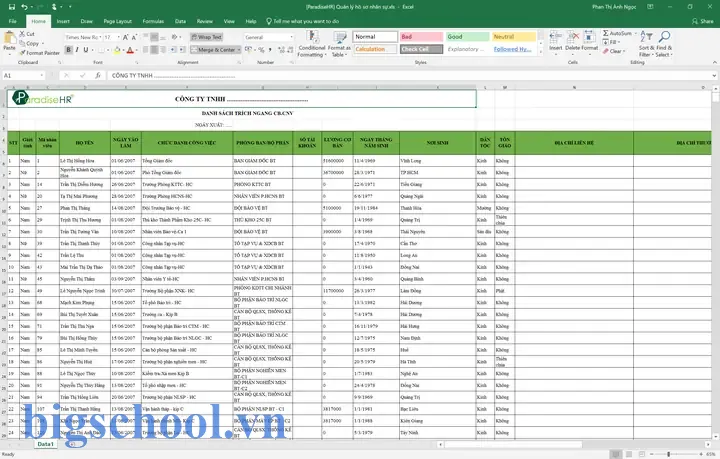Toggle Wrap Text
Image resolution: width=720 pixels, height=459 pixels.
point(207,37)
